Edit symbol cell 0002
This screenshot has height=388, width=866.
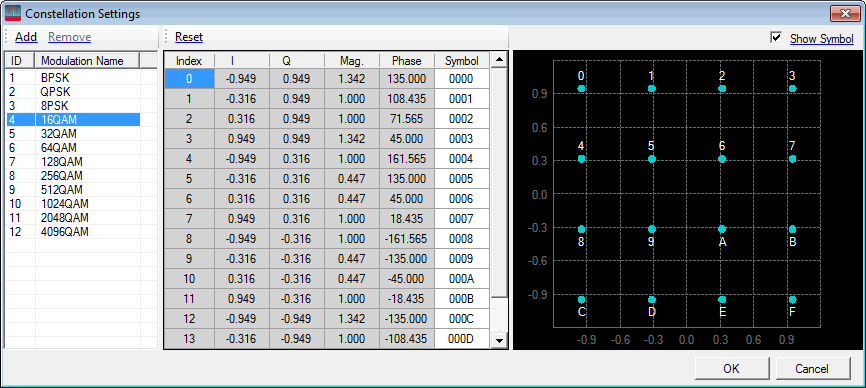(462, 119)
